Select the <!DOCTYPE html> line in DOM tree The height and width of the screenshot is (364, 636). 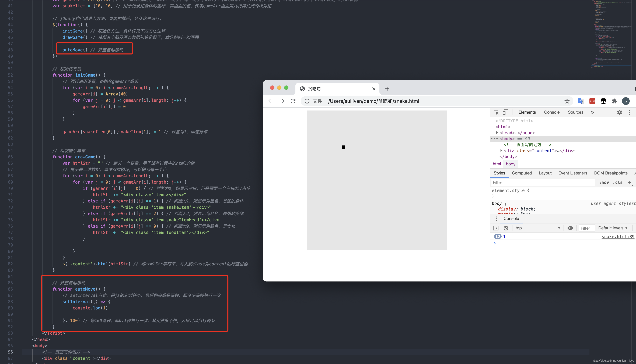[x=514, y=121]
